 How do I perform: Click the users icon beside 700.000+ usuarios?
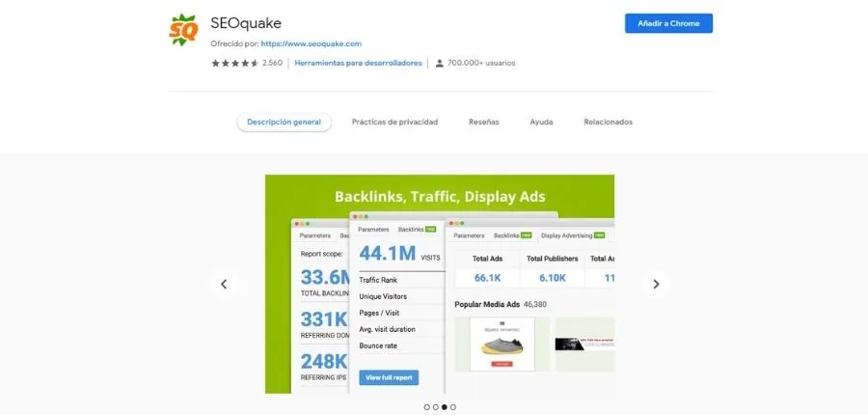pos(440,63)
